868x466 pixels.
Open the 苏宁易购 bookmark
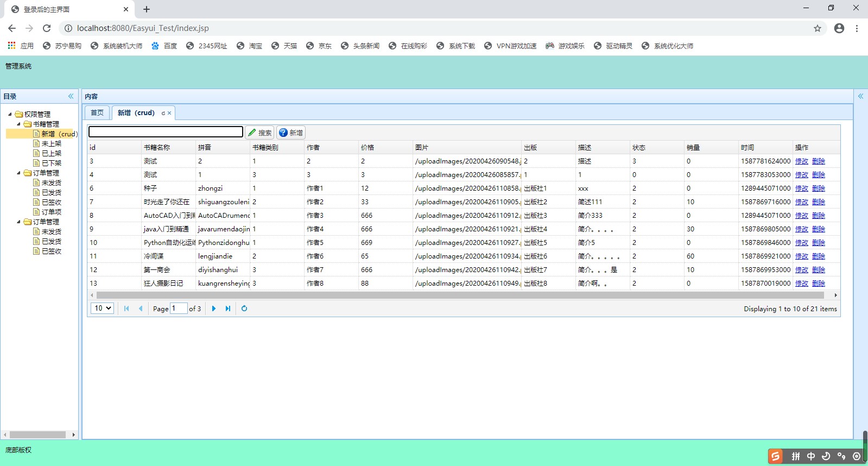pyautogui.click(x=62, y=46)
